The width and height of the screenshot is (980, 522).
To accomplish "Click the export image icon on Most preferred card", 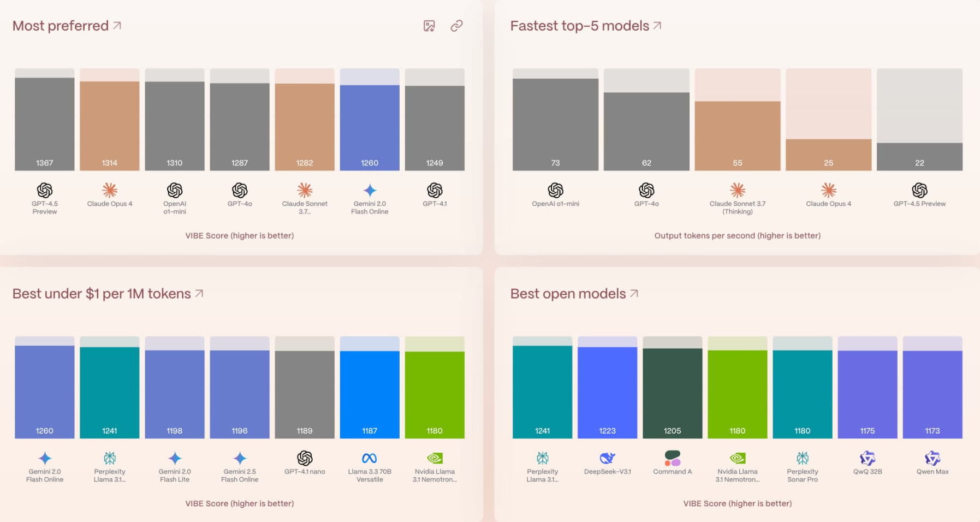I will pos(429,26).
